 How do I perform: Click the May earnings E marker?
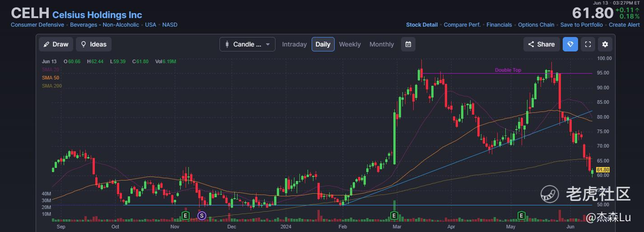pos(522,215)
